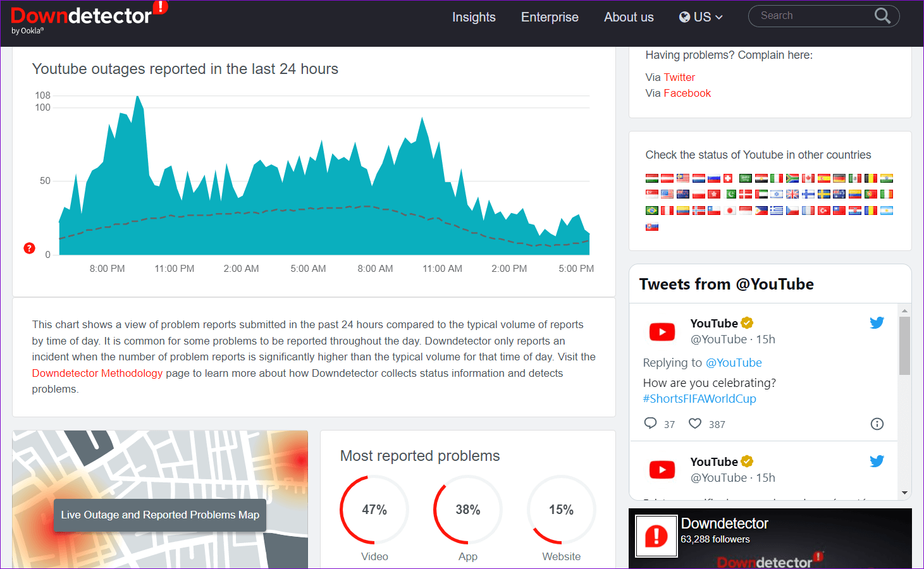Screen dimensions: 924x569
Task: Click YouTube avatar on the 'How are you celebrating?' tweet
Action: pos(662,331)
